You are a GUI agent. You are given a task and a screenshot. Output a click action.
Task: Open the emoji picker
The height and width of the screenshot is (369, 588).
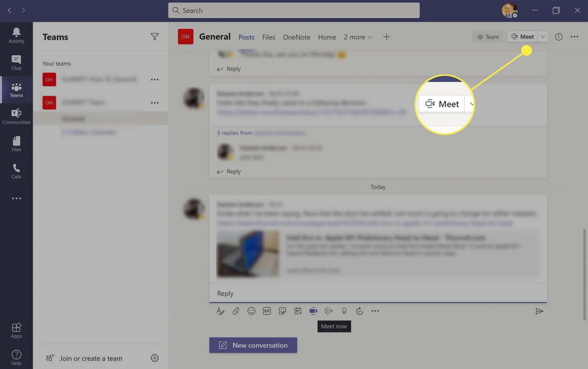(251, 311)
